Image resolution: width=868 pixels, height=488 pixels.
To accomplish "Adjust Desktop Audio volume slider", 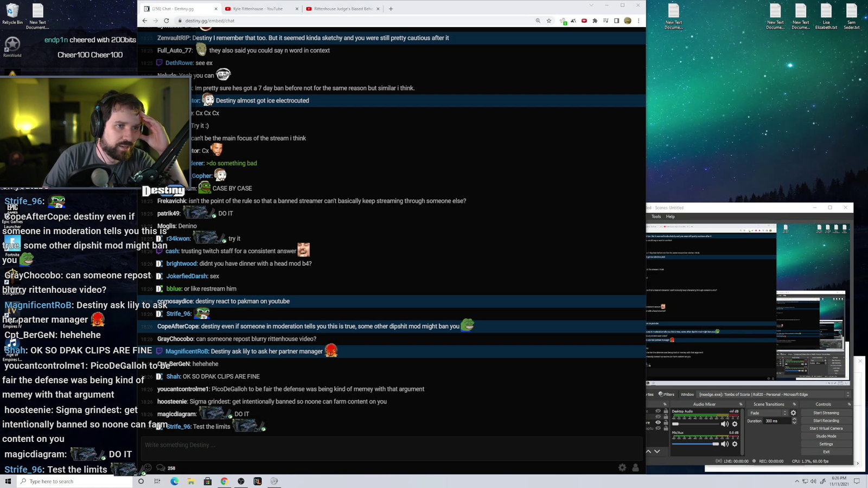I will point(695,423).
